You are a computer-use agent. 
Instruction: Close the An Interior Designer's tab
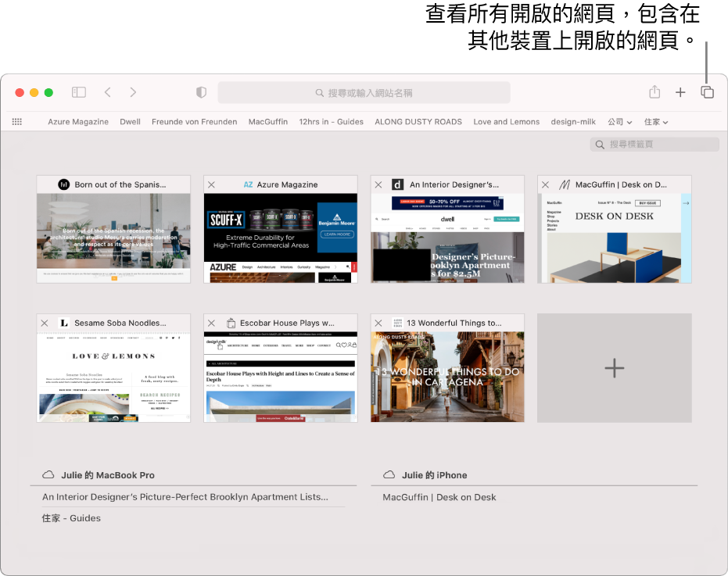(378, 184)
